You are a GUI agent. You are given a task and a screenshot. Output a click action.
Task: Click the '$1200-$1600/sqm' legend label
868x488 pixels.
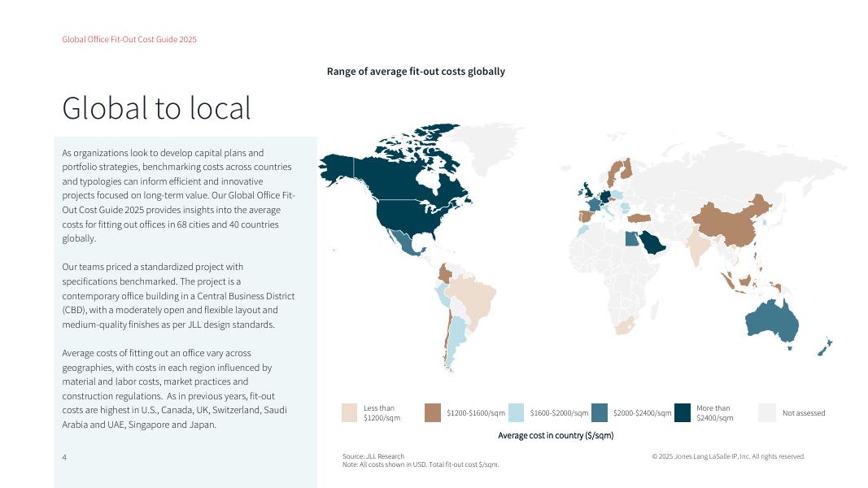[476, 412]
